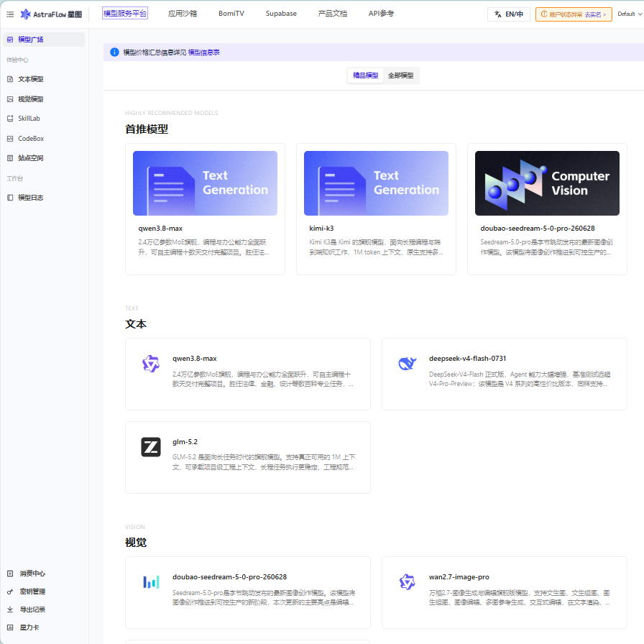Click the warning icon in account status button

pos(544,14)
